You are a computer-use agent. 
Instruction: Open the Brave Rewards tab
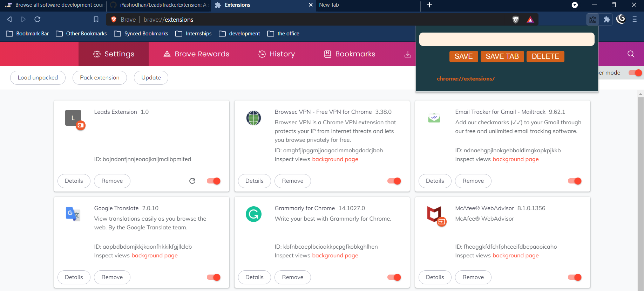(x=196, y=54)
